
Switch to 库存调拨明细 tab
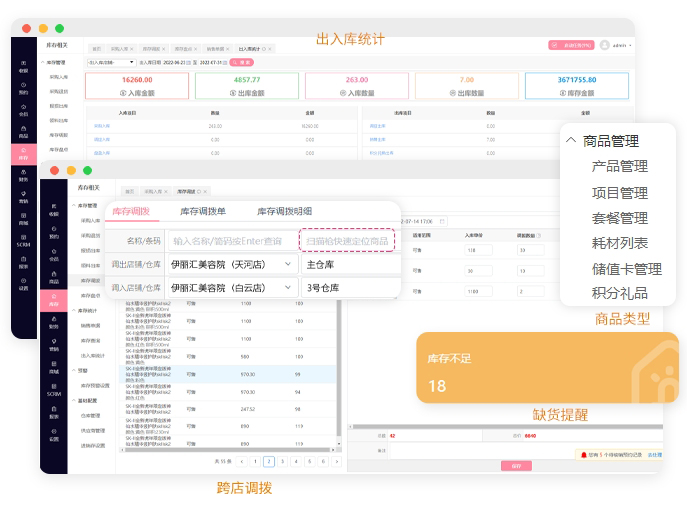pos(285,211)
